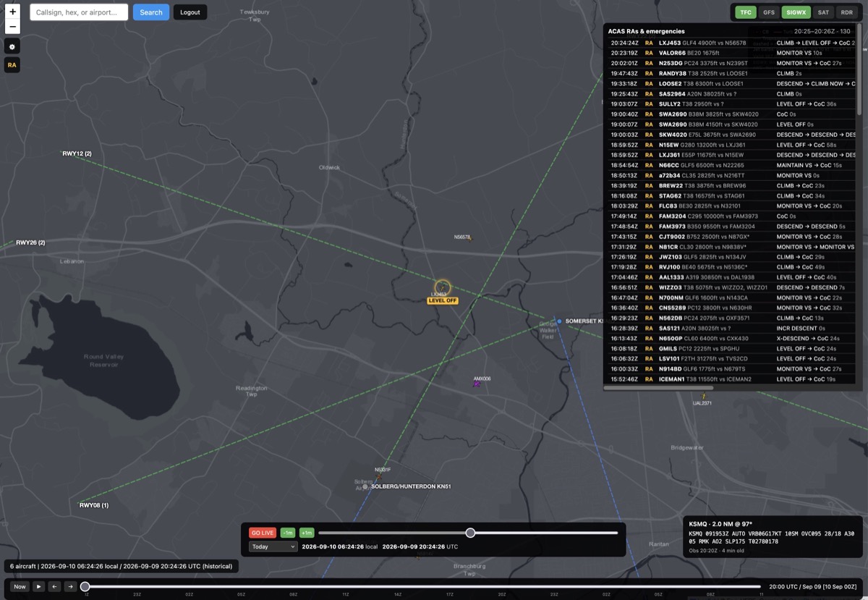This screenshot has height=600, width=868.
Task: Step timeline forward with right arrow
Action: coord(70,587)
